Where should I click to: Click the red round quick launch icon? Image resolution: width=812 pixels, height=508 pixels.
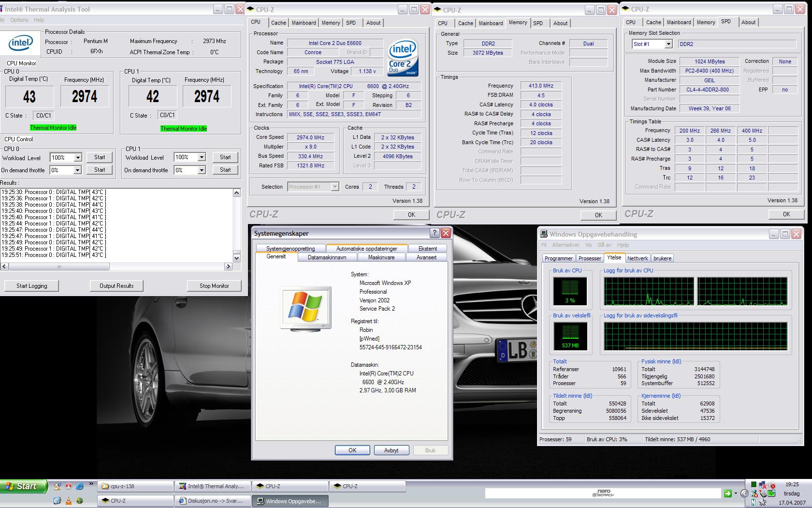tap(69, 486)
